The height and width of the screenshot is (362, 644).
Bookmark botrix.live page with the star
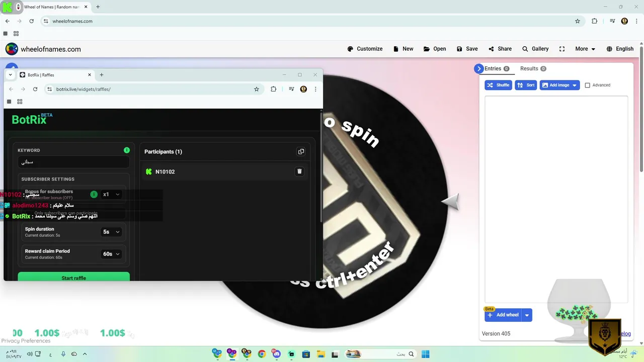[x=257, y=89]
